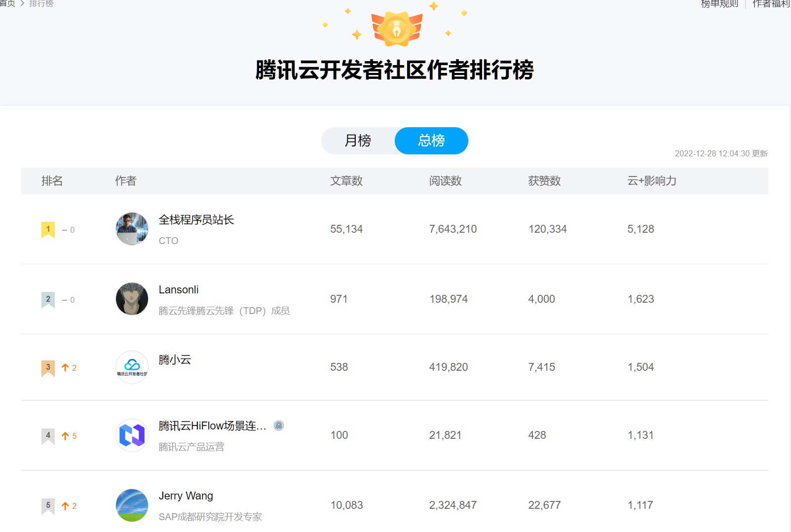Click the 云+影响力 column header
The width and height of the screenshot is (791, 532).
652,181
